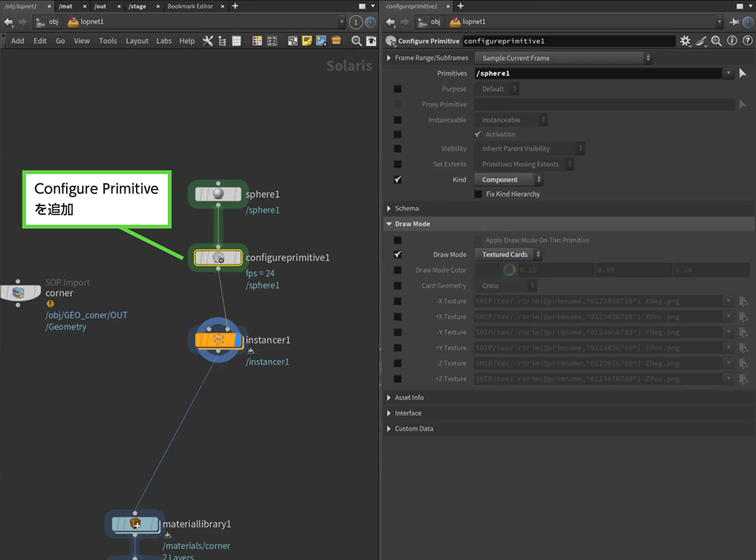Click primitive selection arrow next to Primitives field
Viewport: 756px width, 560px height.
[743, 73]
